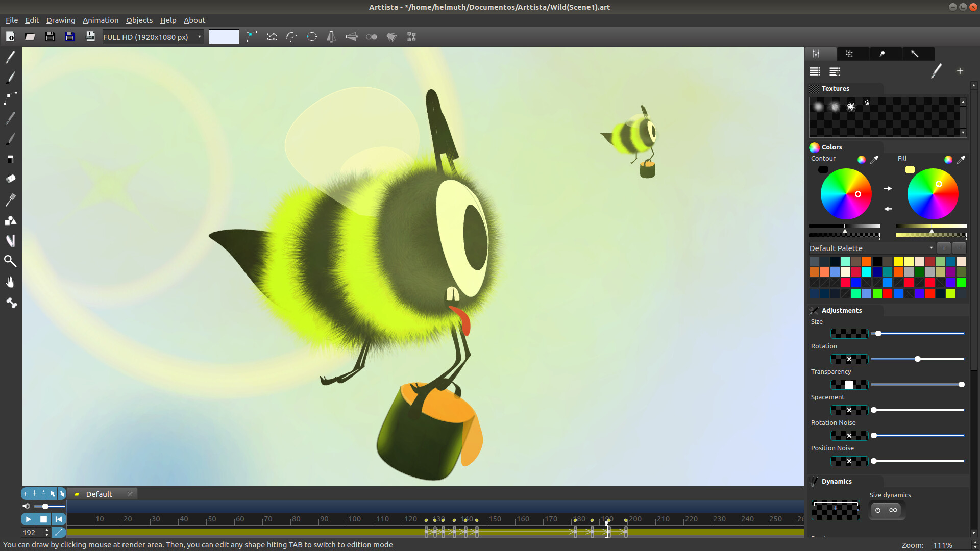980x551 pixels.
Task: Add a new brush with the plus button
Action: (x=960, y=71)
